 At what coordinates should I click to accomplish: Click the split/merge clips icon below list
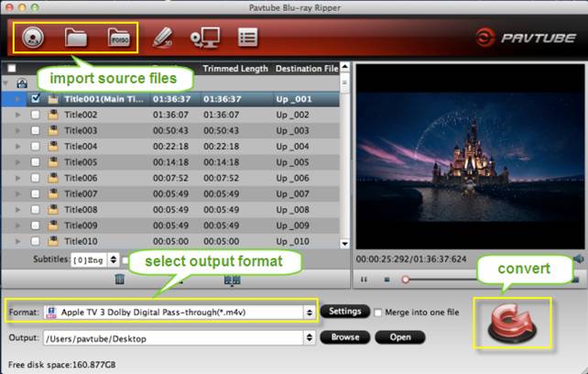tap(232, 280)
